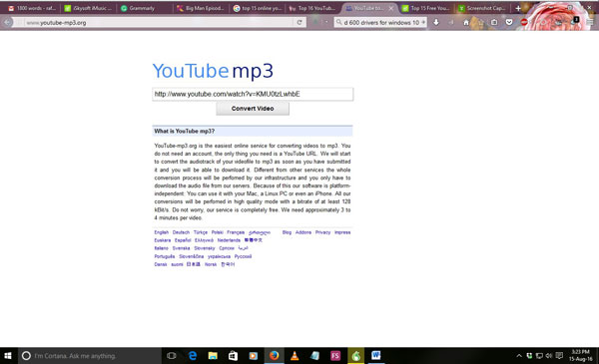The image size is (599, 364).
Task: Open the Addons link
Action: point(303,232)
